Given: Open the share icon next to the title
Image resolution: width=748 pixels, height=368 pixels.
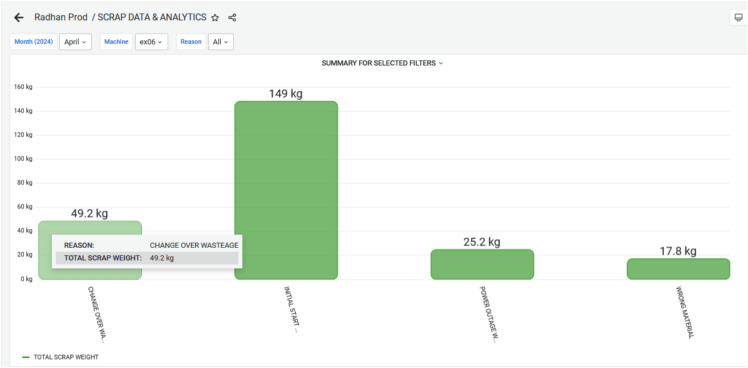Looking at the screenshot, I should click(x=232, y=18).
